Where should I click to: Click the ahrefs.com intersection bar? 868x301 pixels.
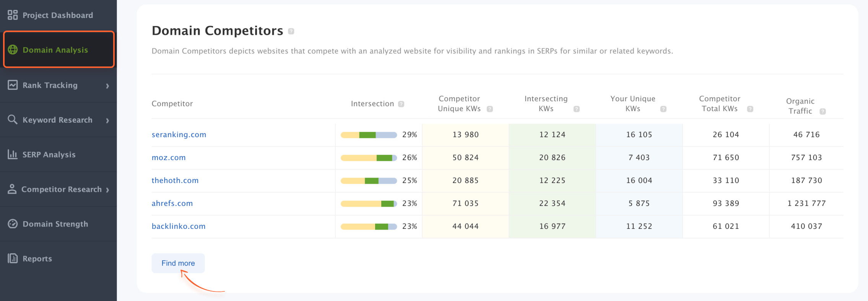369,204
